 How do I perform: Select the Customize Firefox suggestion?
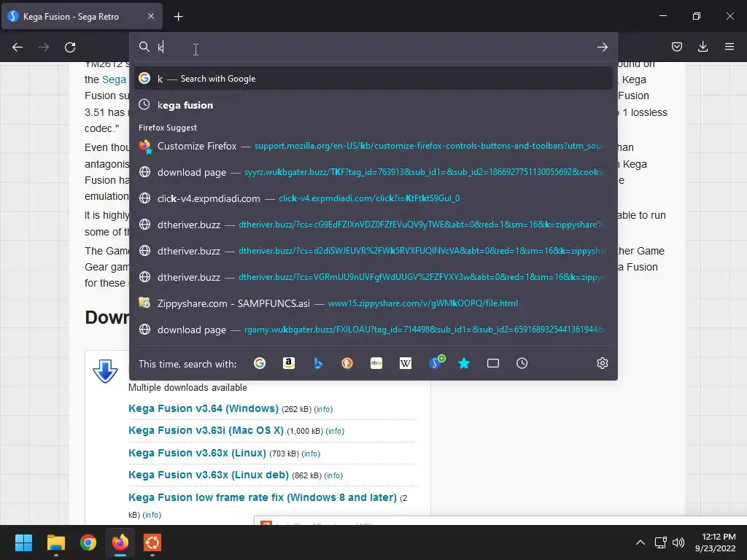coord(373,146)
